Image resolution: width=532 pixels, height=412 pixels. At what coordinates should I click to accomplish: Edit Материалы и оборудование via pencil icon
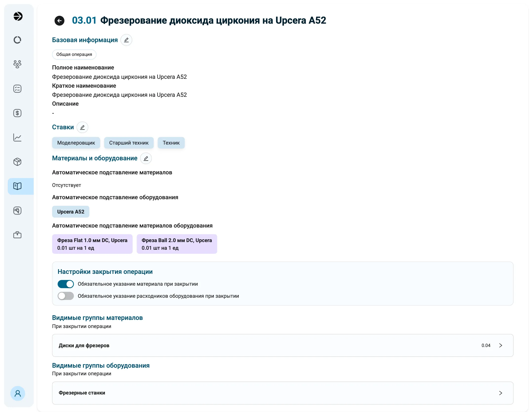coord(146,158)
